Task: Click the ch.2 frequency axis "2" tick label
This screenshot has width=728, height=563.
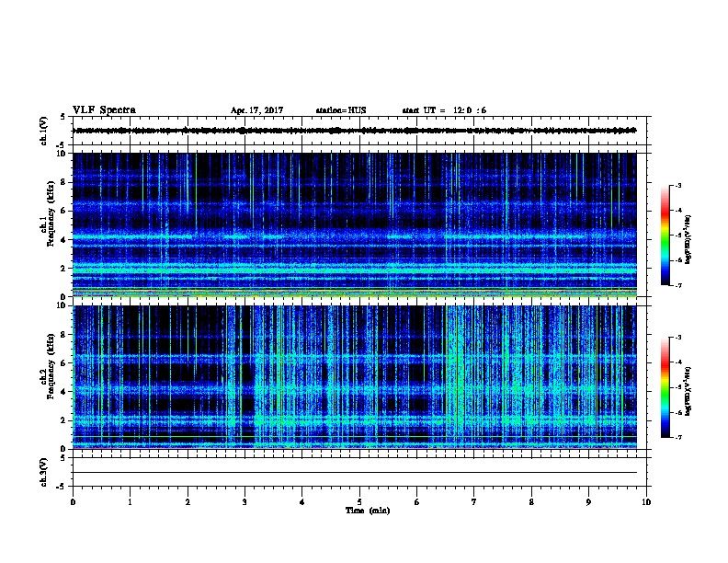Action: click(x=63, y=420)
